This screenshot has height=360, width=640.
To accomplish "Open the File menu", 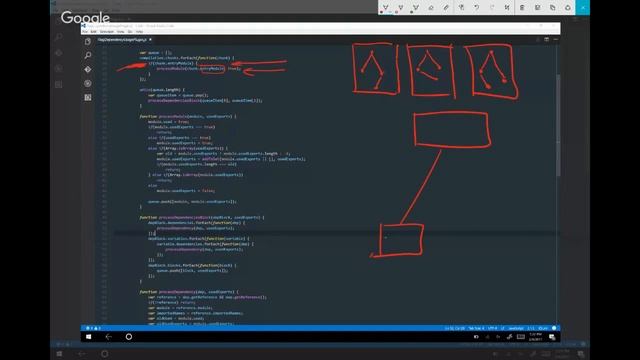I will click(x=85, y=31).
